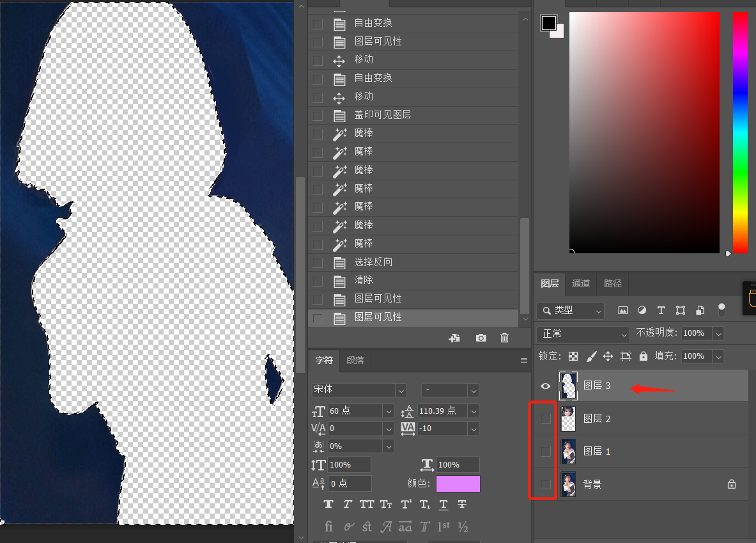Apply underline text style
Viewport: 756px width, 543px height.
444,505
